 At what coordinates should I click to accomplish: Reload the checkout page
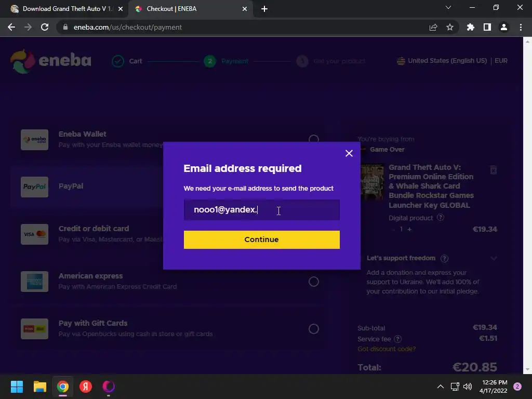(45, 27)
